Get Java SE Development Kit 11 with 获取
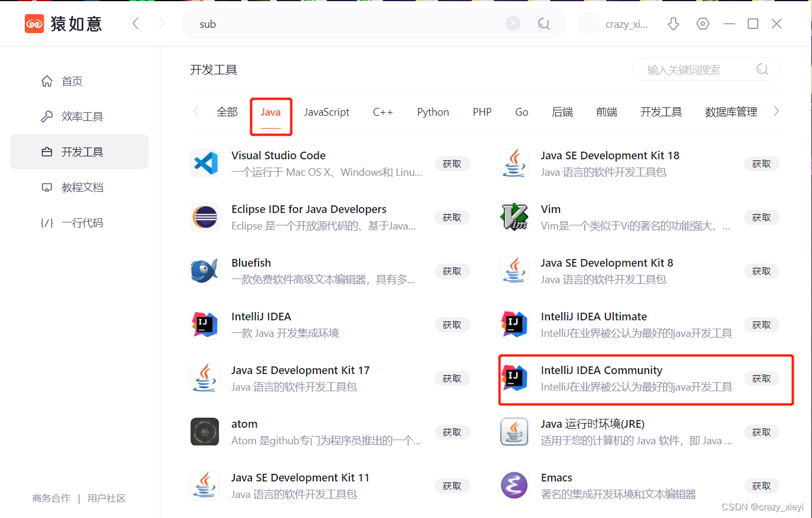The height and width of the screenshot is (518, 812). coord(452,486)
